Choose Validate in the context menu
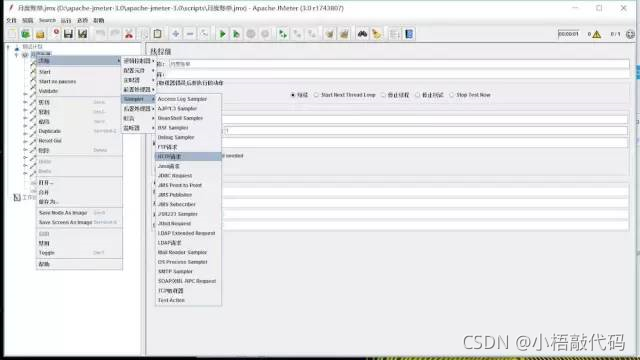This screenshot has height=360, width=640. (x=79, y=91)
